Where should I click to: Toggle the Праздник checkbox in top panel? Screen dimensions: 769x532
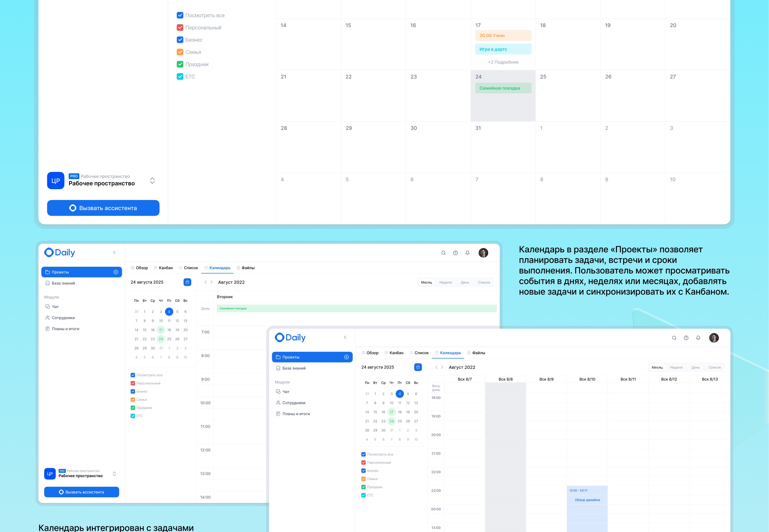coord(180,64)
